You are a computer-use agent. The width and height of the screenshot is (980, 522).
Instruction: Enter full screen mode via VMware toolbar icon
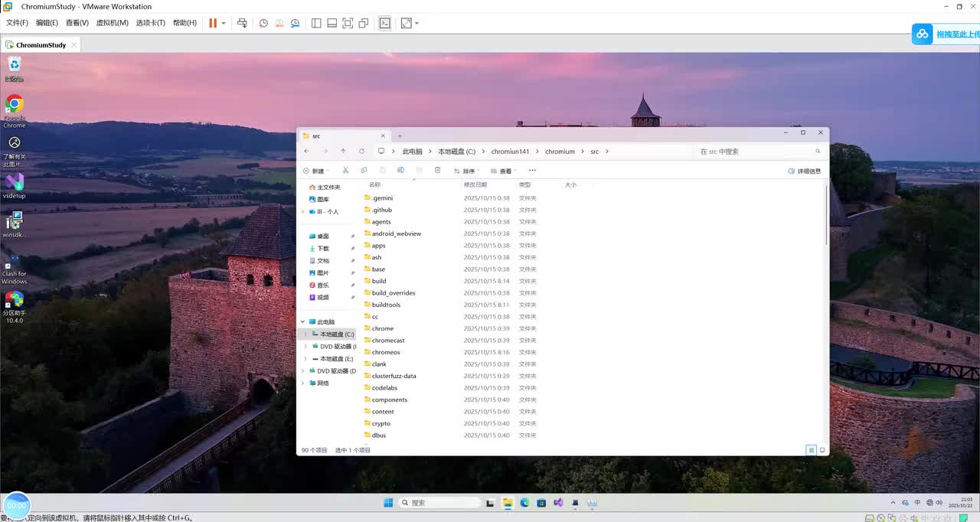348,23
